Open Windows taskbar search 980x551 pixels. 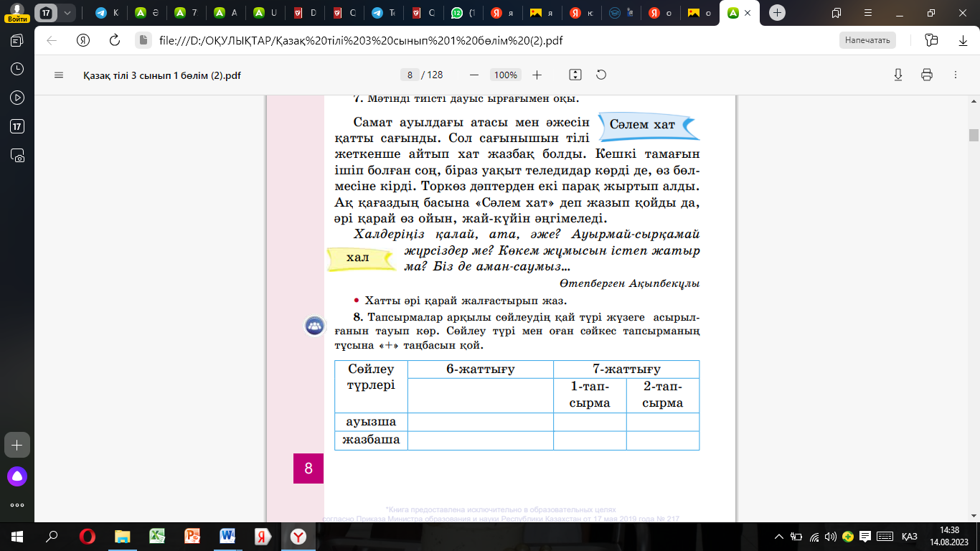[52, 536]
